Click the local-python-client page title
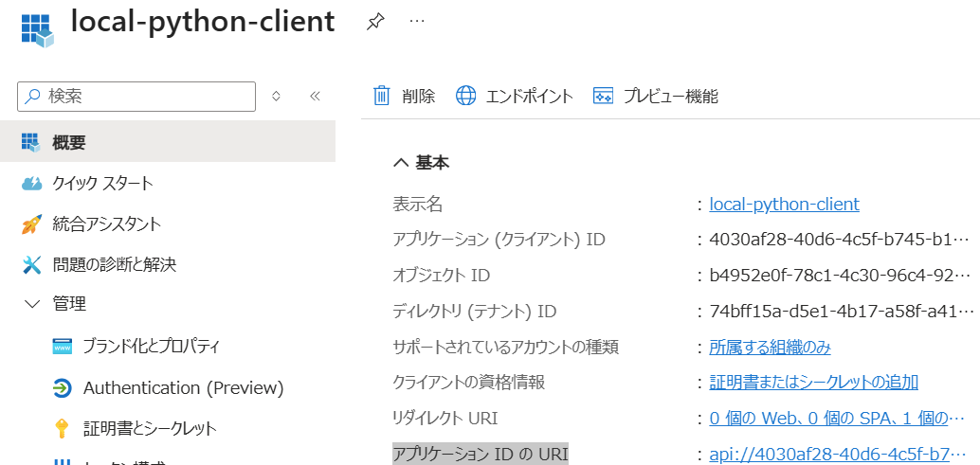This screenshot has width=980, height=465. [203, 22]
